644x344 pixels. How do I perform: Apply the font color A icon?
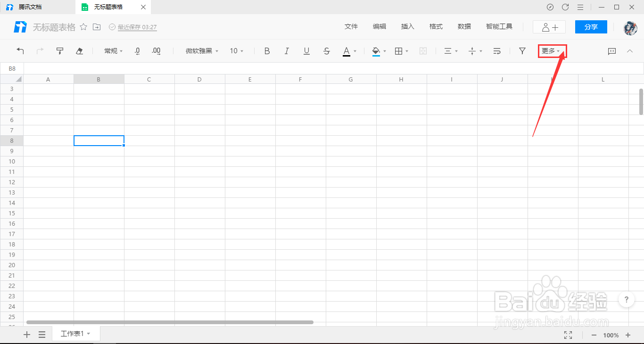coord(347,51)
